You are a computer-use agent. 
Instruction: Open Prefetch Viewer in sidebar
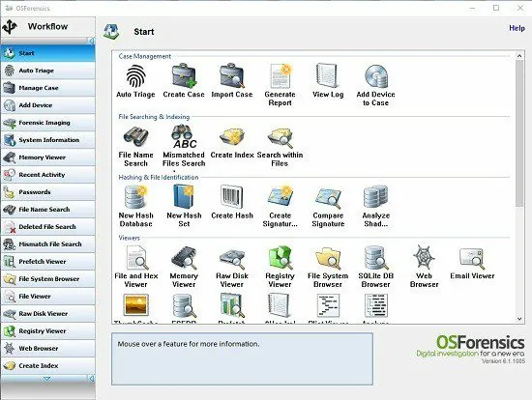coord(47,262)
